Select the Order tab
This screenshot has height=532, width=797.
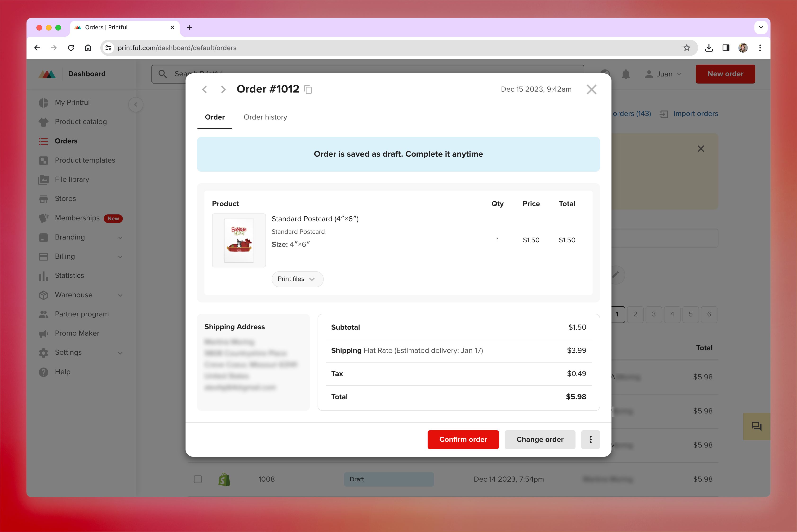click(215, 117)
